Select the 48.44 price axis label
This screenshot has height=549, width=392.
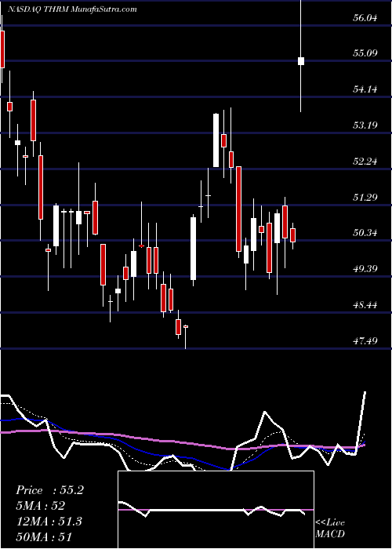(x=365, y=305)
